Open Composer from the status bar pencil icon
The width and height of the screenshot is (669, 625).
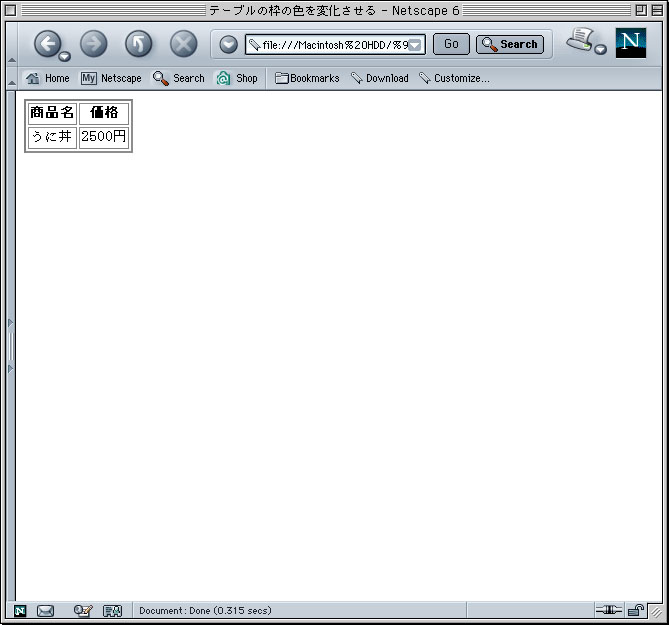click(83, 611)
